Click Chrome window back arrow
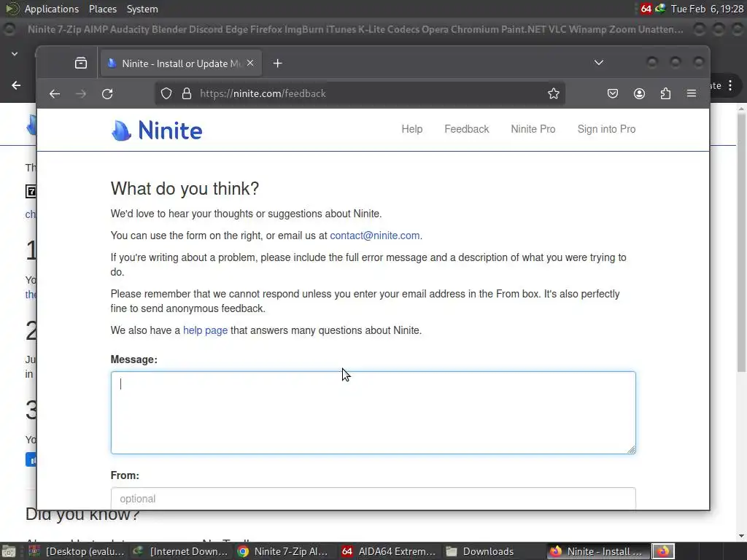Image resolution: width=747 pixels, height=560 pixels. [16, 85]
